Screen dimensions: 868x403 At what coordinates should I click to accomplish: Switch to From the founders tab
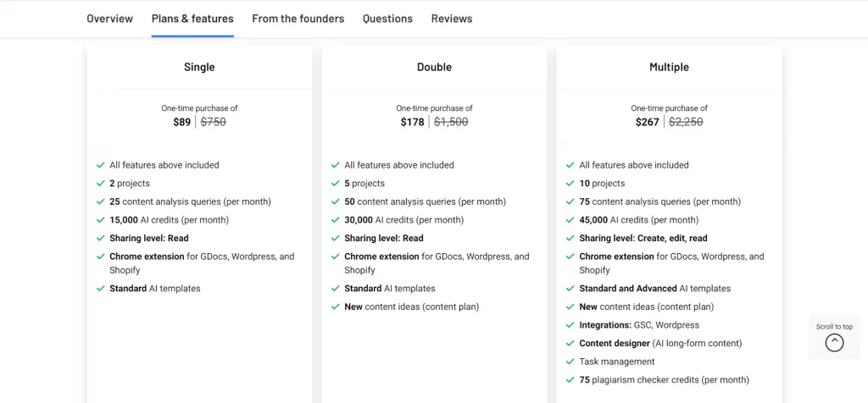(298, 19)
